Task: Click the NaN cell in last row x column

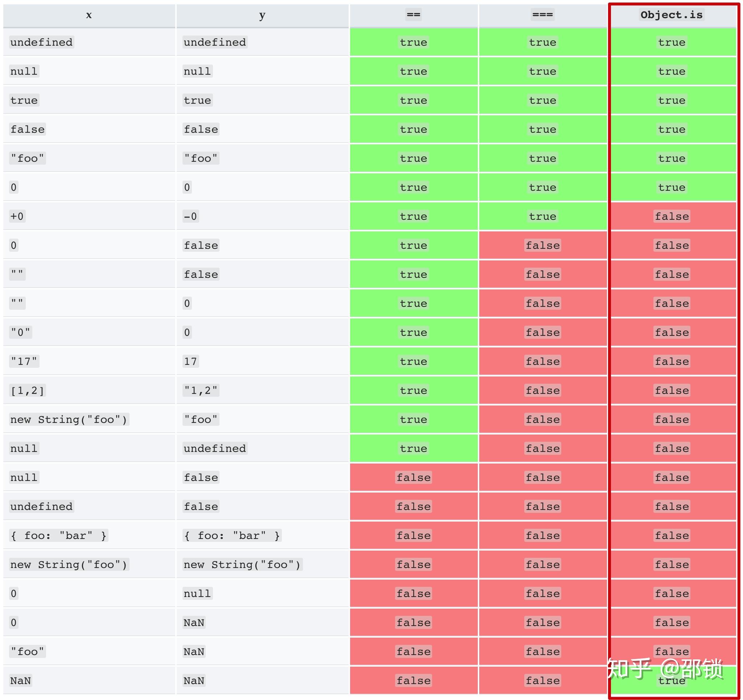Action: pos(21,680)
